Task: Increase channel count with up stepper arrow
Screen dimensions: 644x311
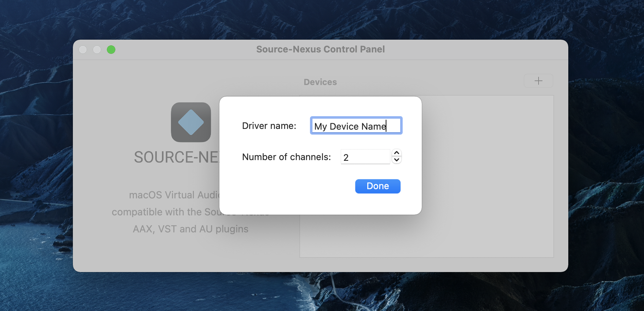Action: (397, 153)
